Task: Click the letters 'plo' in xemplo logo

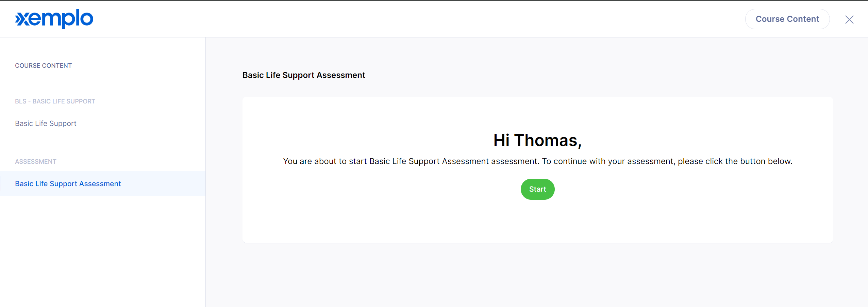Action: tap(77, 19)
